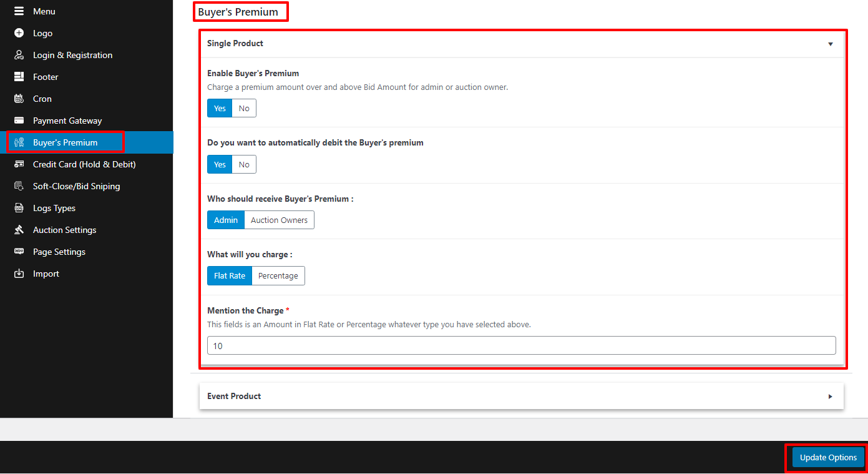
Task: Choose No for automatic debit of premium
Action: coord(244,164)
